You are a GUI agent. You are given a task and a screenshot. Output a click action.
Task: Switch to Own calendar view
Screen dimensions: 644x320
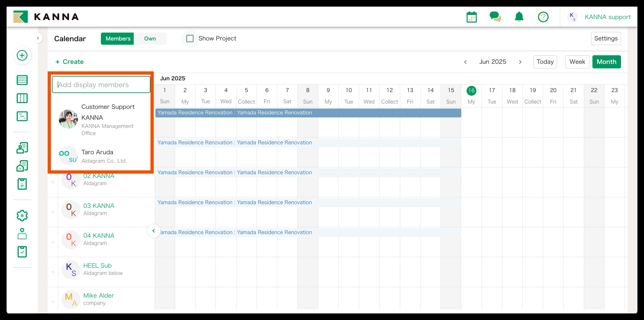150,38
